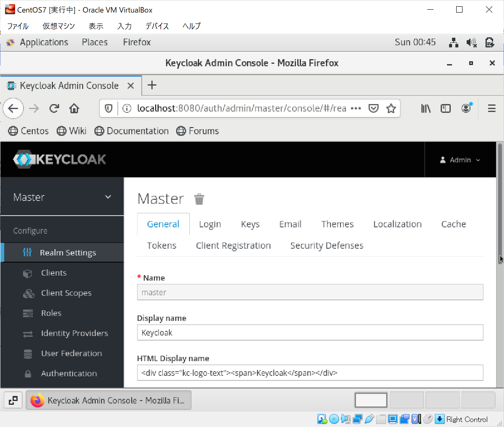The height and width of the screenshot is (427, 504).
Task: Bookmark this page with the star
Action: pyautogui.click(x=391, y=109)
